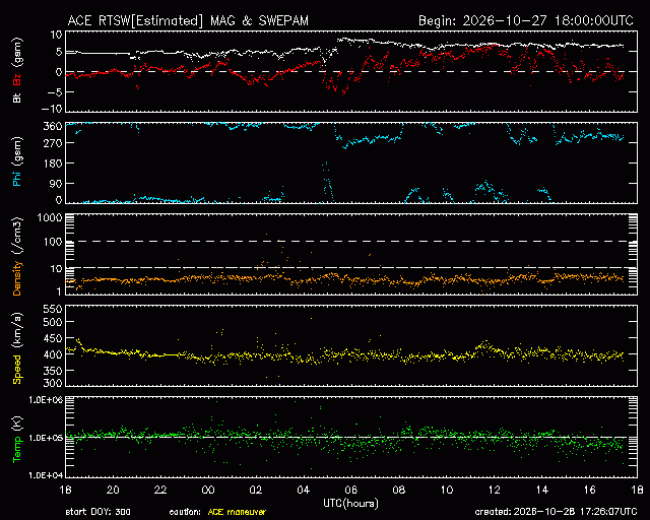Select the "12" hour label on the time axis

[x=494, y=490]
